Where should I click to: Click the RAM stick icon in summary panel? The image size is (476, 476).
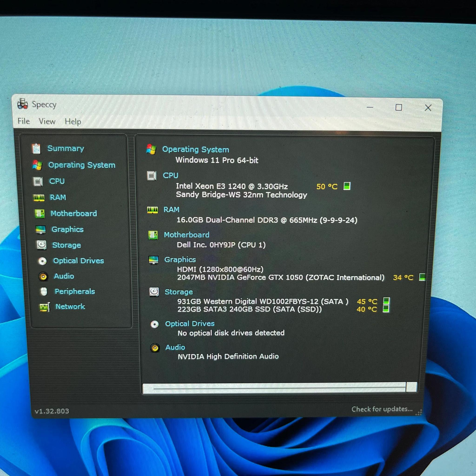click(x=152, y=210)
